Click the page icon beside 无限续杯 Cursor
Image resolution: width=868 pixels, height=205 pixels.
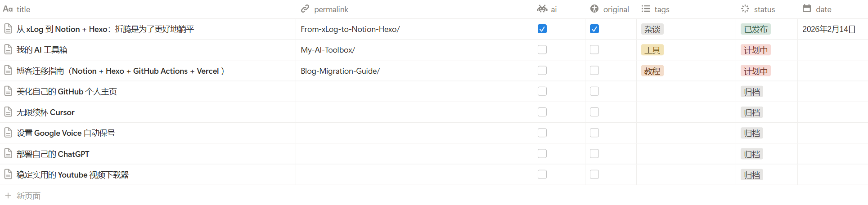coord(8,112)
